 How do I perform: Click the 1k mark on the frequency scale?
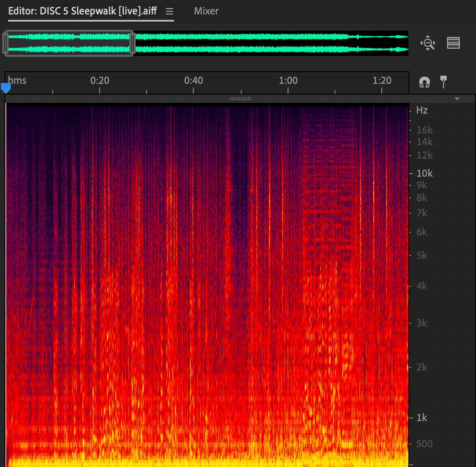point(421,418)
